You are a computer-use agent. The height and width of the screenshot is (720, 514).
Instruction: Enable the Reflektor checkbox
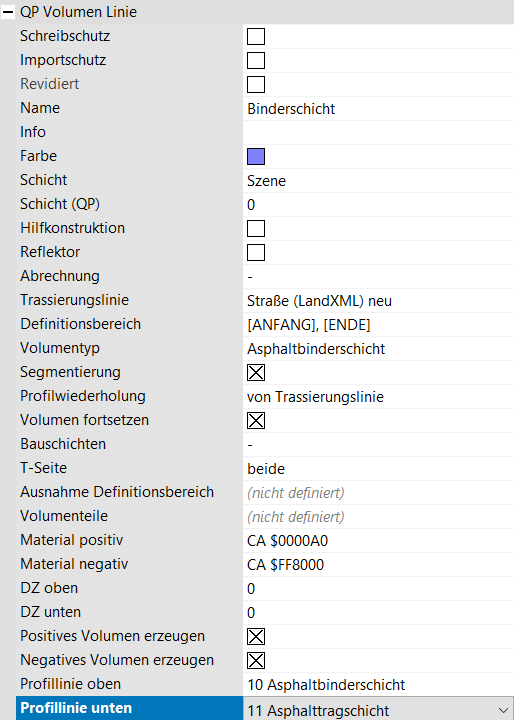tap(256, 252)
